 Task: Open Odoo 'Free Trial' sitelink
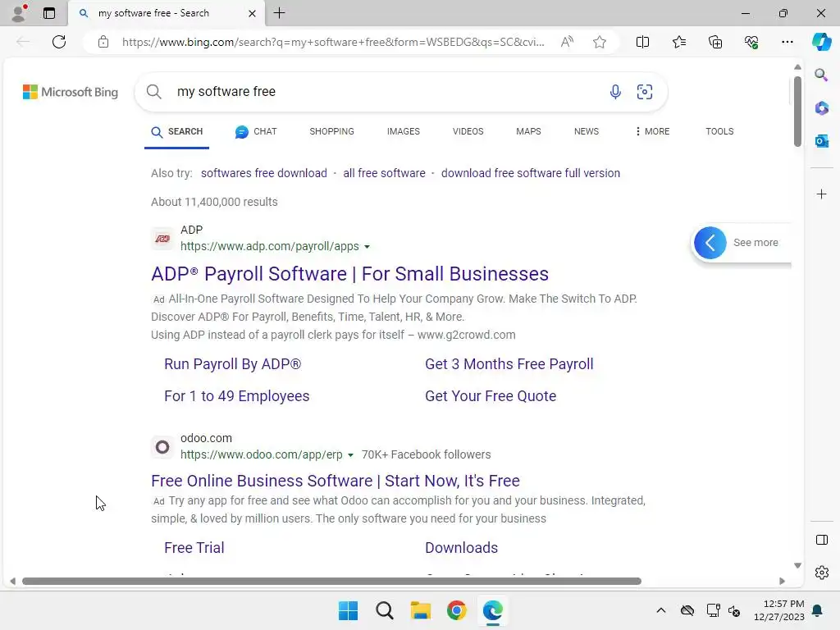(x=194, y=548)
